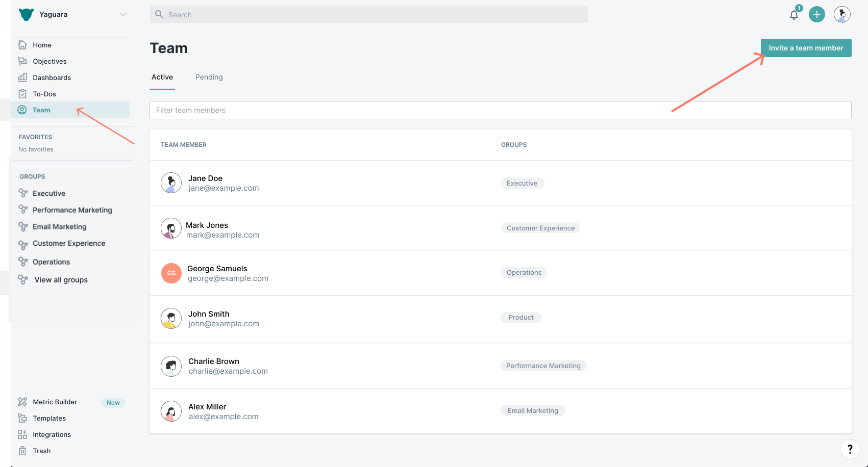Click Invite a team member button

(x=806, y=48)
